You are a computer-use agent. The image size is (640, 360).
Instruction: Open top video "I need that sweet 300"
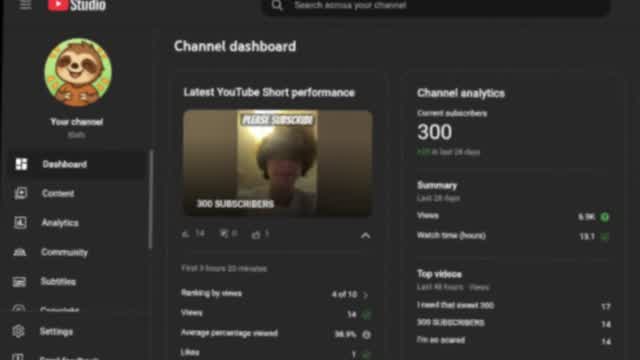[455, 305]
